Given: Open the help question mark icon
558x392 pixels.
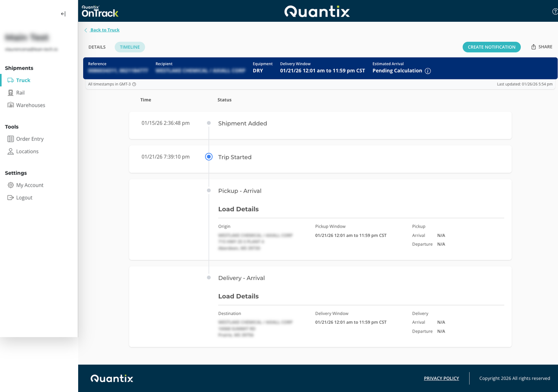Looking at the screenshot, I should pos(555,12).
